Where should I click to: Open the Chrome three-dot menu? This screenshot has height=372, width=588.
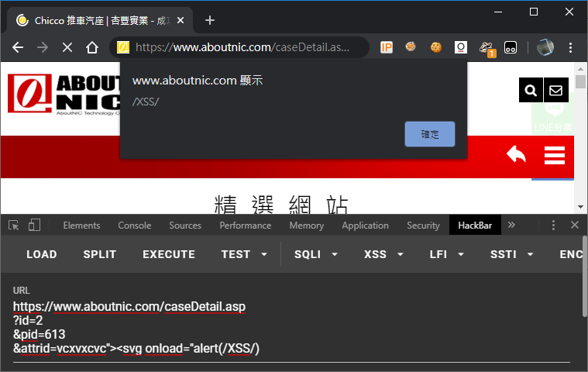pyautogui.click(x=570, y=47)
